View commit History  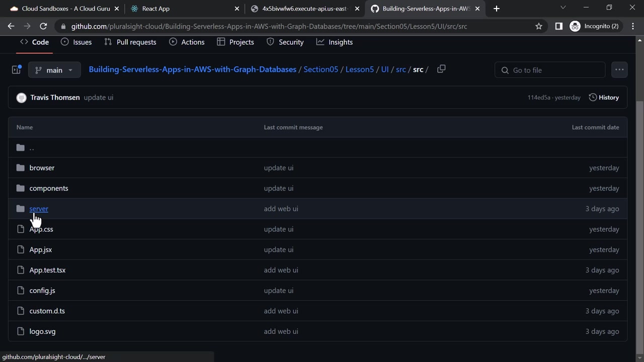point(604,98)
